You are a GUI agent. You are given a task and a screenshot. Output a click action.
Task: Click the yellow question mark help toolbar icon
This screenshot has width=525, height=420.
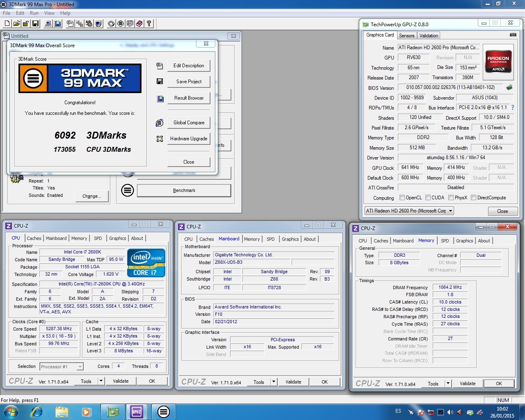pyautogui.click(x=149, y=23)
